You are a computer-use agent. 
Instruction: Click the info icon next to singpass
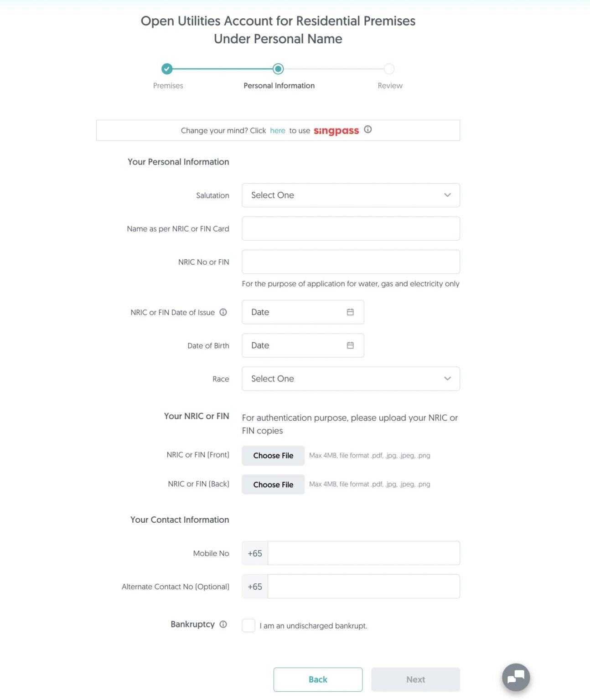[367, 129]
